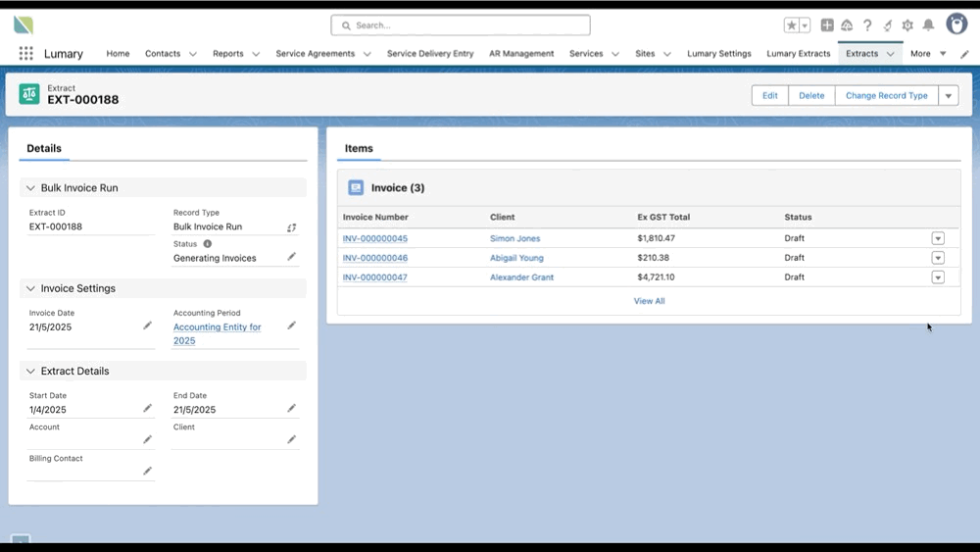Click the change record type icon
This screenshot has height=552, width=980.
[x=291, y=227]
